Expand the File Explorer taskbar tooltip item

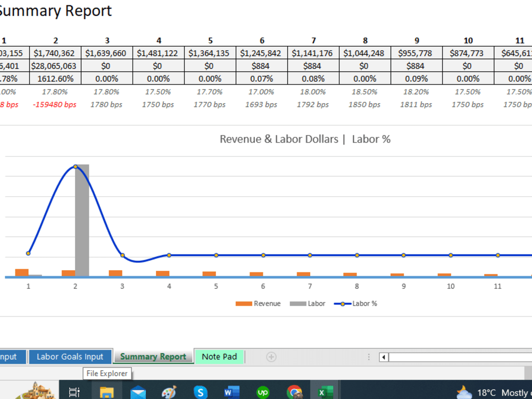pos(106,373)
